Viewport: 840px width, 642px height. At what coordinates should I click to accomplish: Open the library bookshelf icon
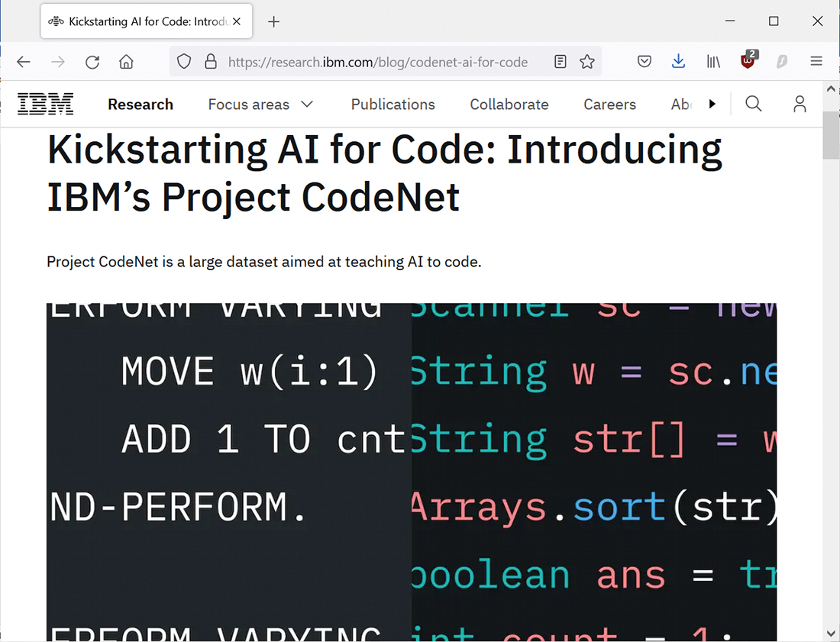[x=713, y=62]
